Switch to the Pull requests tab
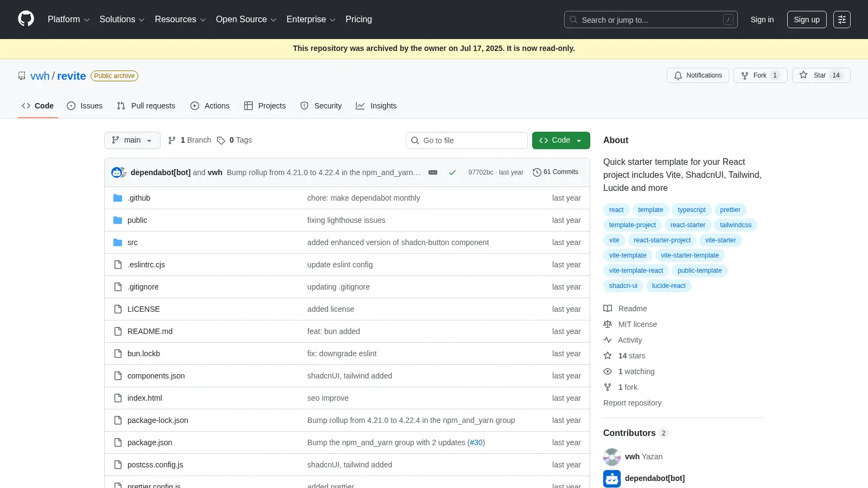 coord(146,106)
